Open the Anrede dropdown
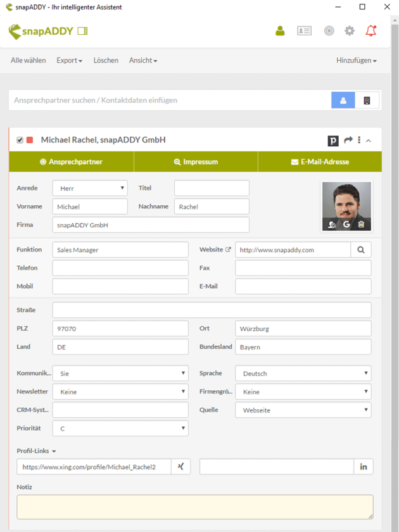This screenshot has width=399, height=532. 90,188
